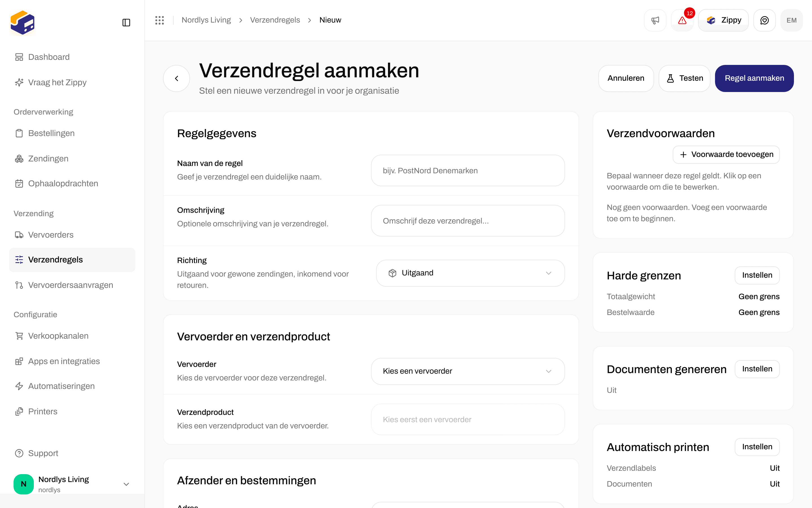
Task: Click the Automatiseringen lightning icon
Action: [19, 386]
